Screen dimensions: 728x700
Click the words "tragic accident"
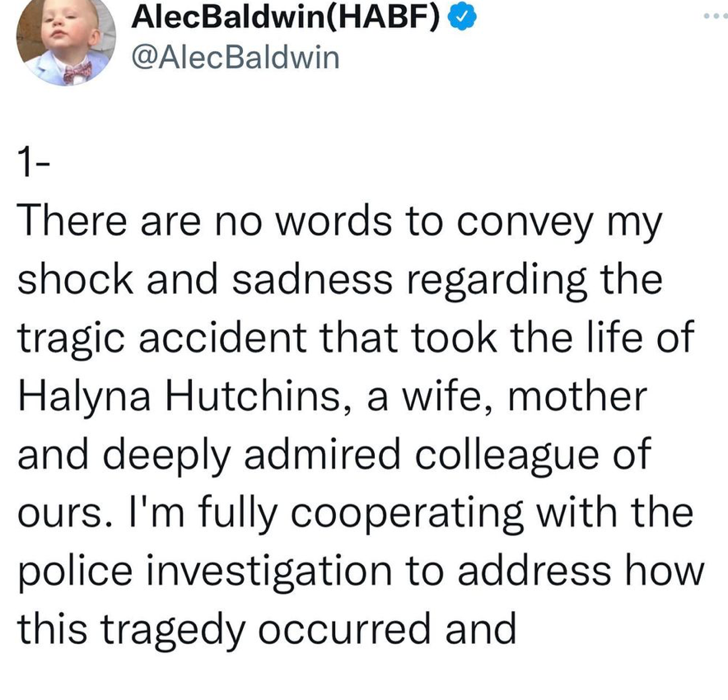click(x=162, y=338)
